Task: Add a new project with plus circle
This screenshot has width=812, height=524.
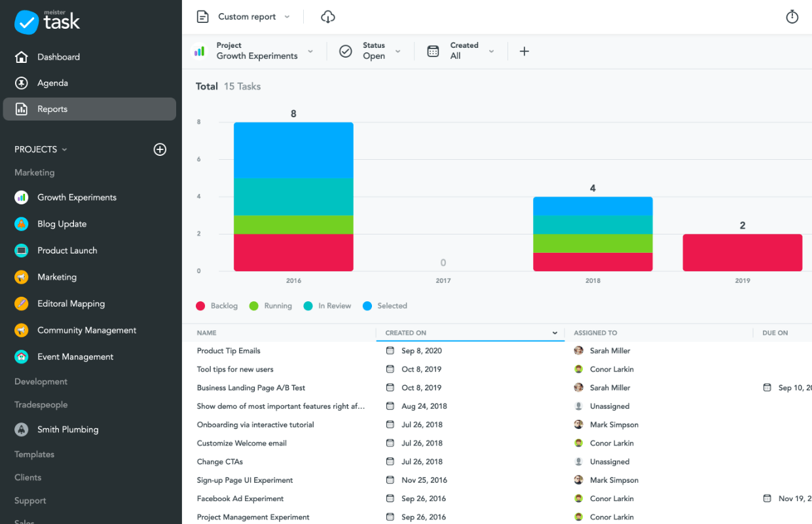Action: 160,149
